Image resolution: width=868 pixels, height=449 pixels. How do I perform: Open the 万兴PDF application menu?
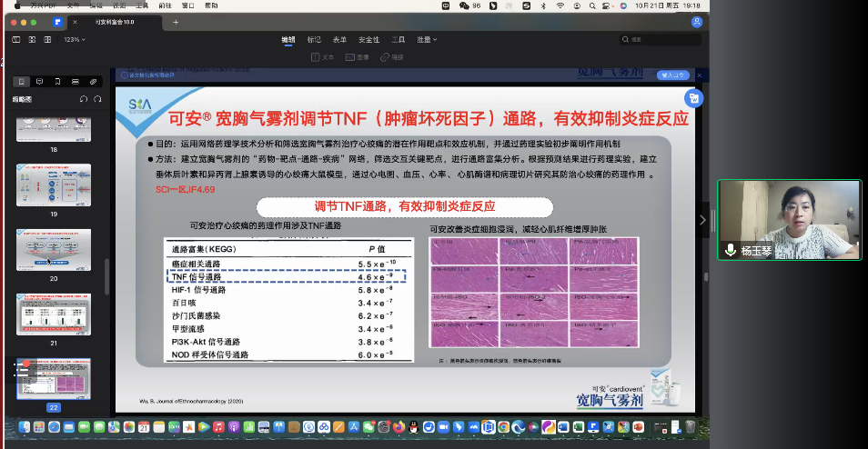(43, 5)
